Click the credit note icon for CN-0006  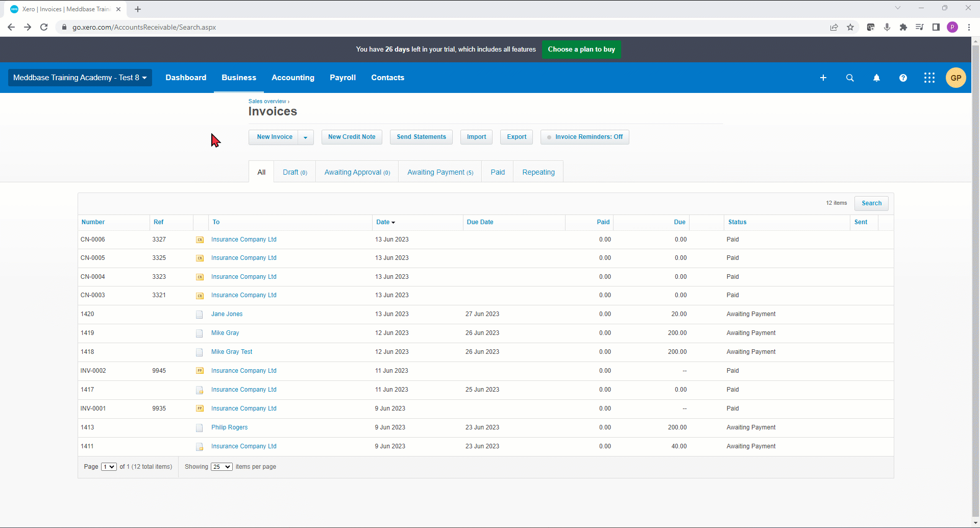tap(200, 239)
